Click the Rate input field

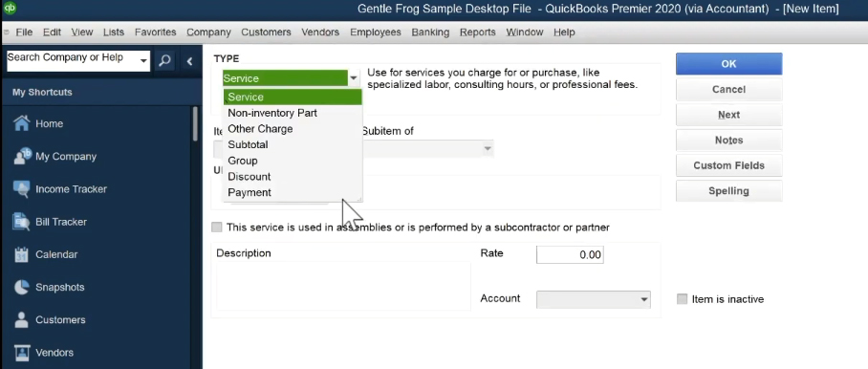(x=570, y=254)
